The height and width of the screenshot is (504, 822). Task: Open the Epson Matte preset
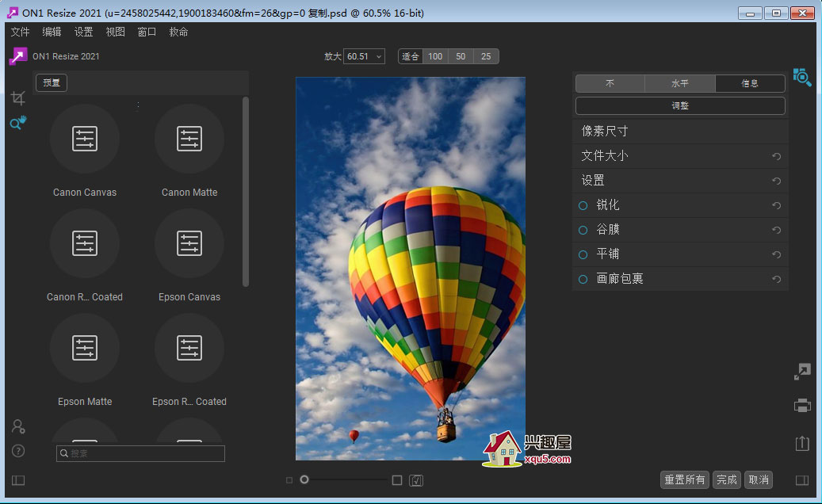[x=84, y=349]
